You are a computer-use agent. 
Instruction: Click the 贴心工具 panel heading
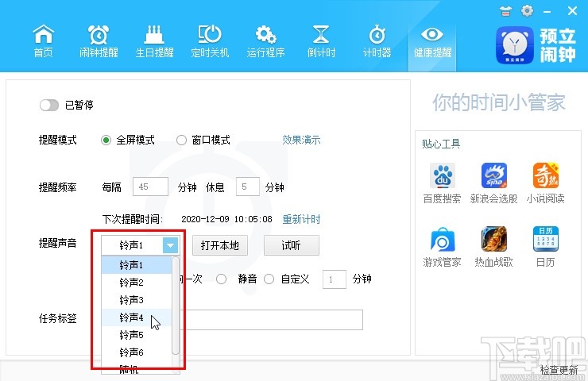point(441,144)
